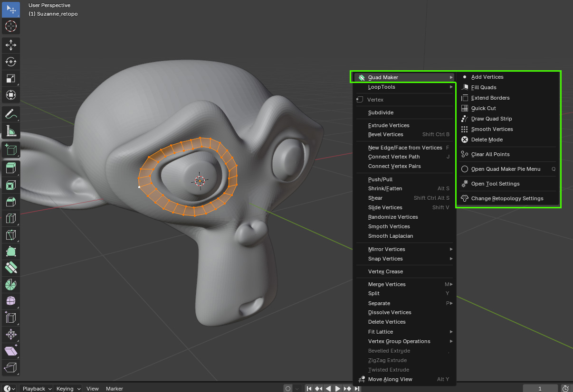Activate the 3D Cursor tool

(11, 26)
